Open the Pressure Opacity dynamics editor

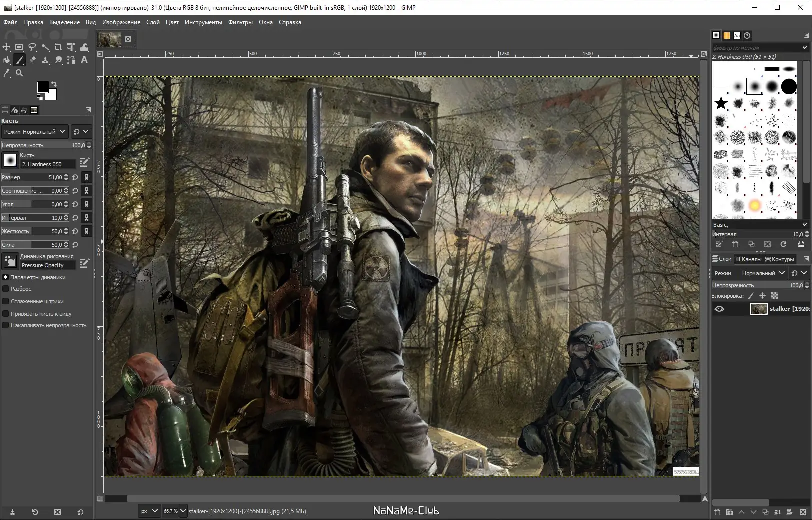point(84,263)
